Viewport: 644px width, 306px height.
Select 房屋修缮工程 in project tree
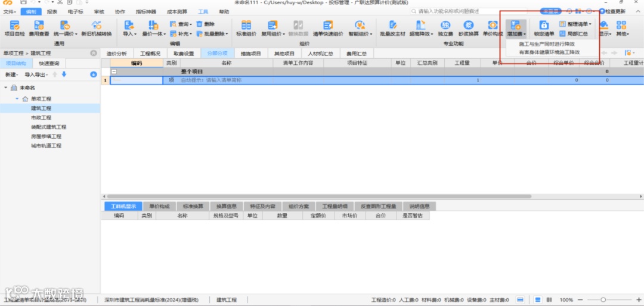(x=46, y=136)
